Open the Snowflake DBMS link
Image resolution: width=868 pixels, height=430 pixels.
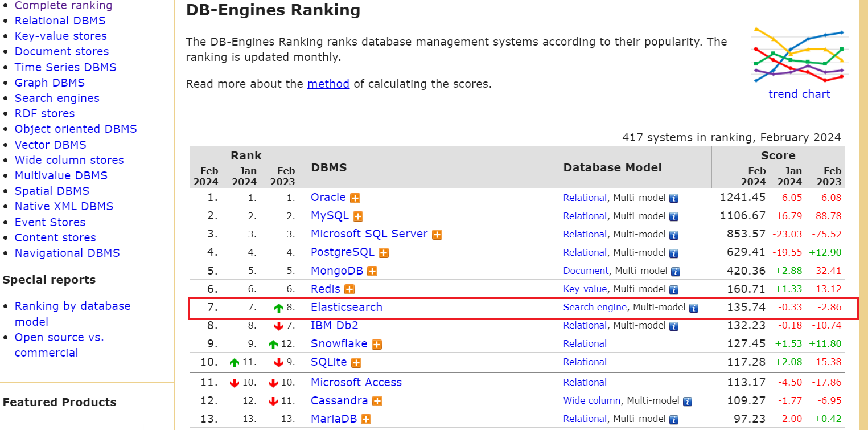coord(339,343)
